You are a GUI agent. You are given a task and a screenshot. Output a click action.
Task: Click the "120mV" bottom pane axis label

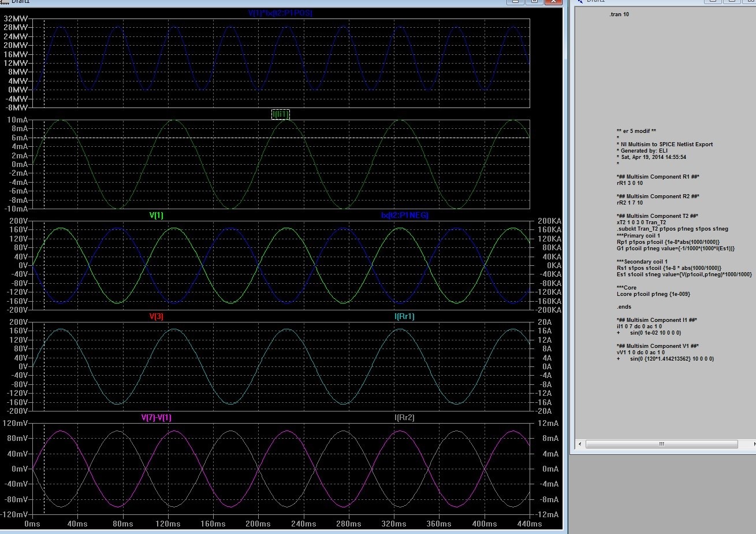point(14,423)
